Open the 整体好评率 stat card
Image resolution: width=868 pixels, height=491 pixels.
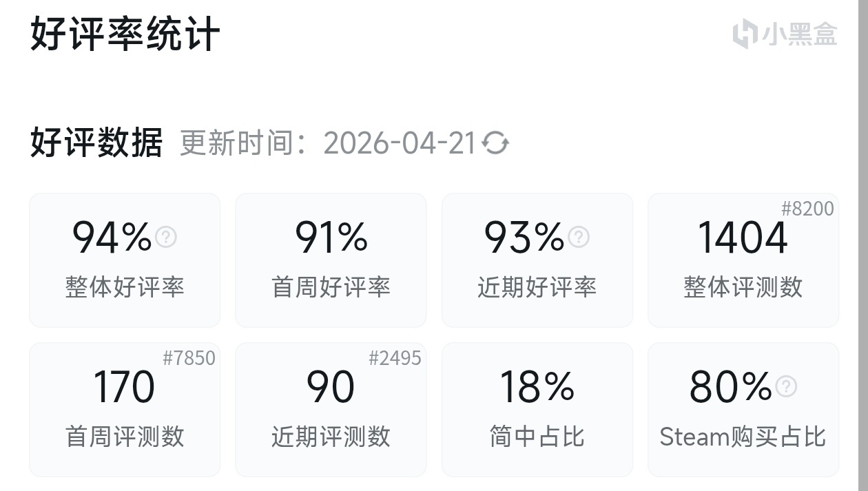pyautogui.click(x=125, y=260)
